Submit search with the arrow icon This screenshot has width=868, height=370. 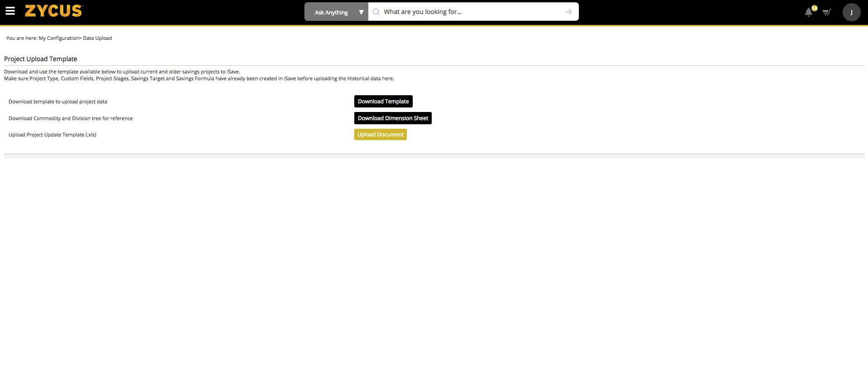[x=568, y=12]
